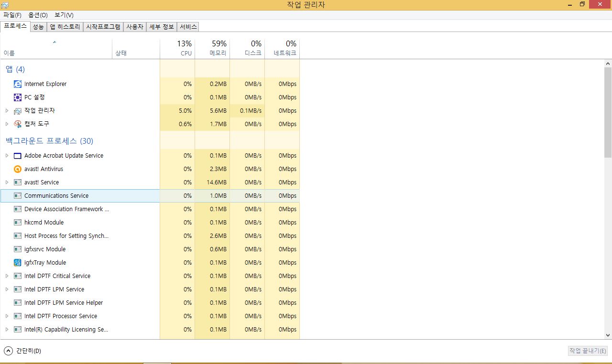Expand the 캡처 도구 app row

point(7,124)
